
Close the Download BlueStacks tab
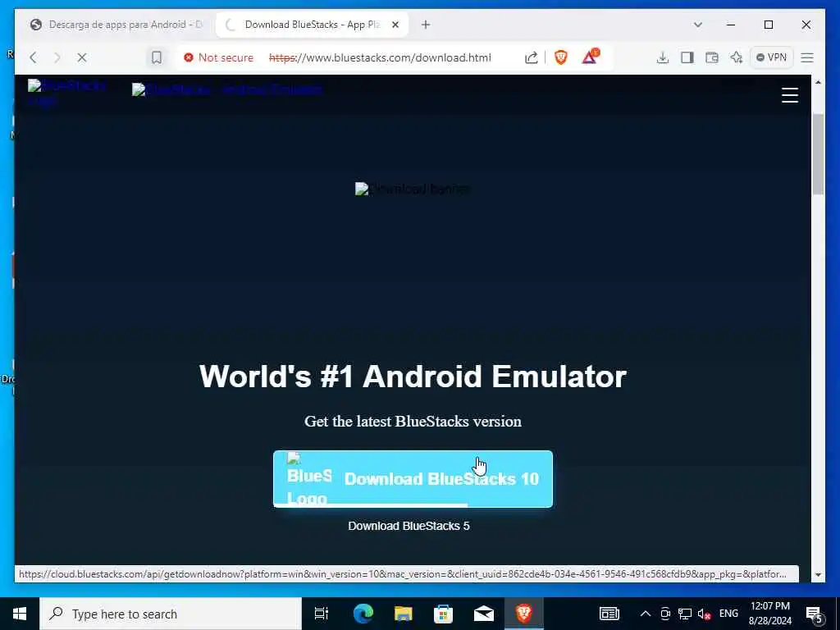[395, 25]
